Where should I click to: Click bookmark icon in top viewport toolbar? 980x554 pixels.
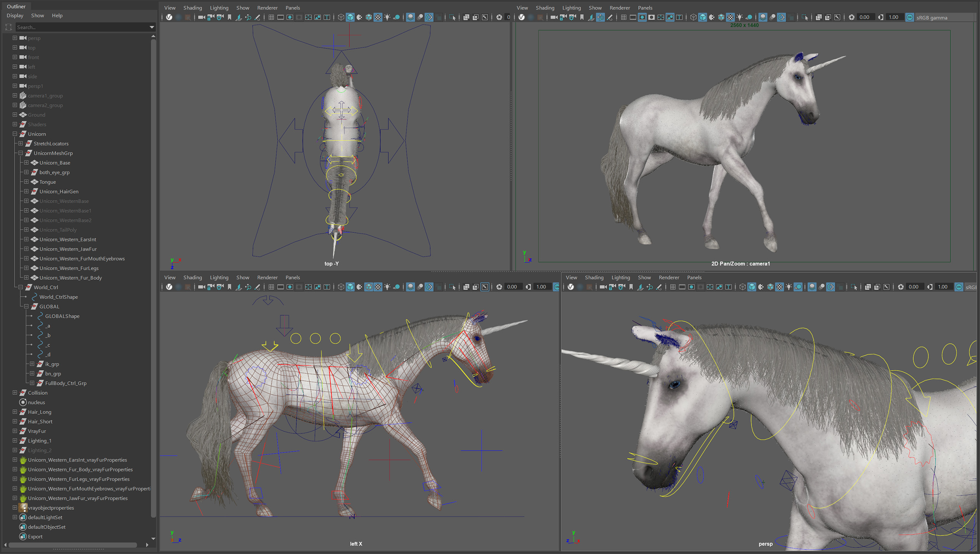coord(230,17)
